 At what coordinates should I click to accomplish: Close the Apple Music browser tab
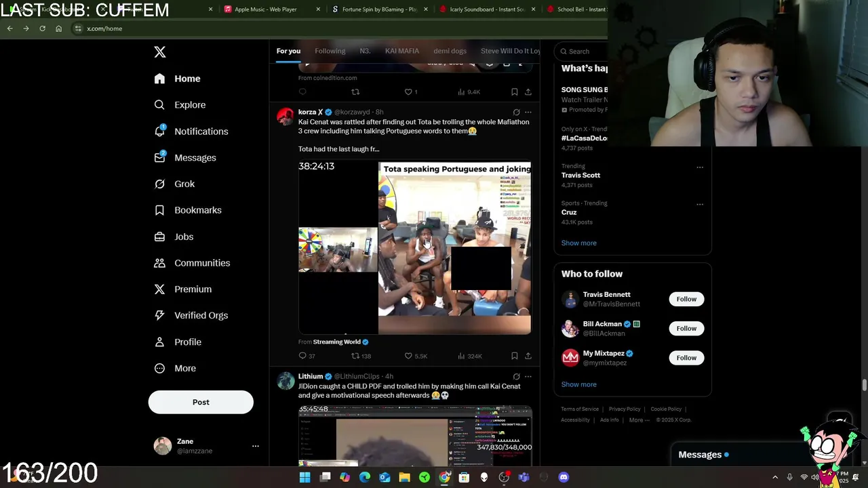pyautogui.click(x=318, y=9)
